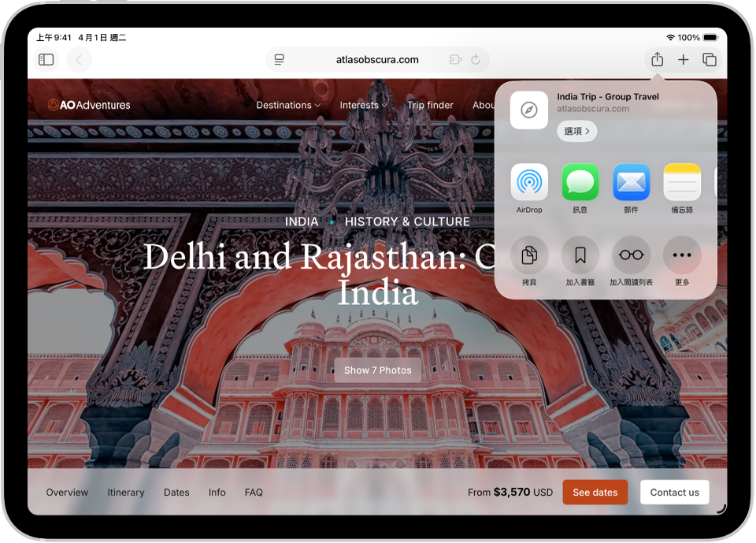Click India Trip - Group Travel title
756x543 pixels.
(x=608, y=96)
